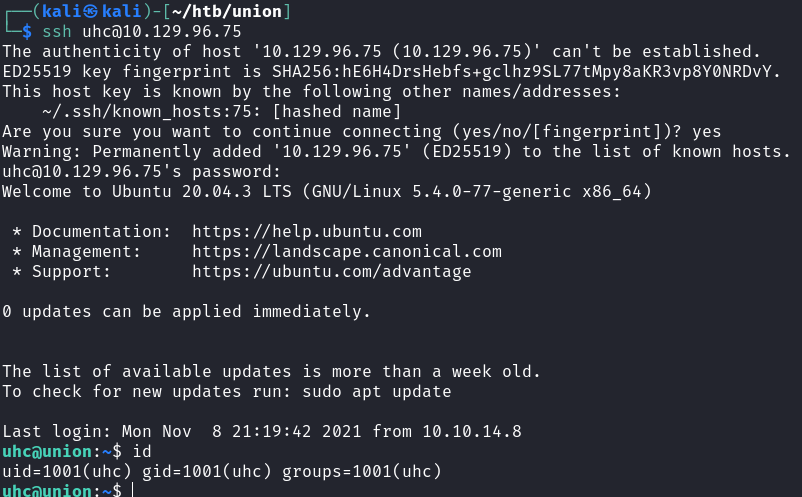Click the ssh uhc@10.129.96.75 command text

pos(141,31)
